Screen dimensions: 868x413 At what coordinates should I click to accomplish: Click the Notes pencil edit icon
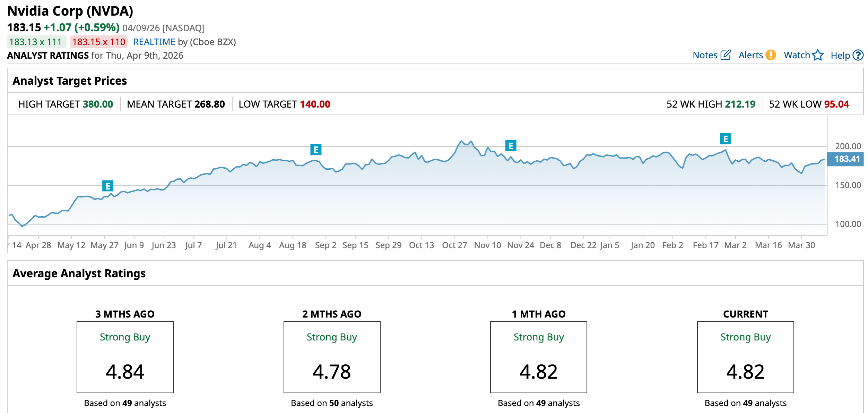coord(726,55)
